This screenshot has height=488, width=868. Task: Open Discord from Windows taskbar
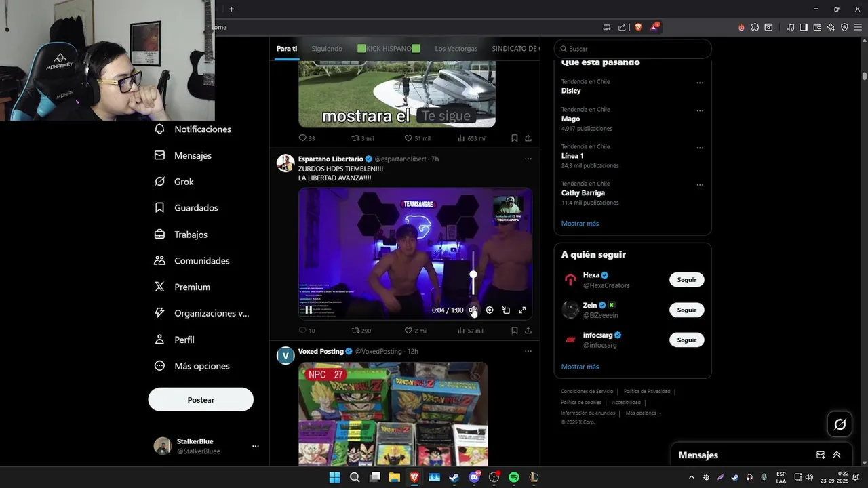coord(474,477)
